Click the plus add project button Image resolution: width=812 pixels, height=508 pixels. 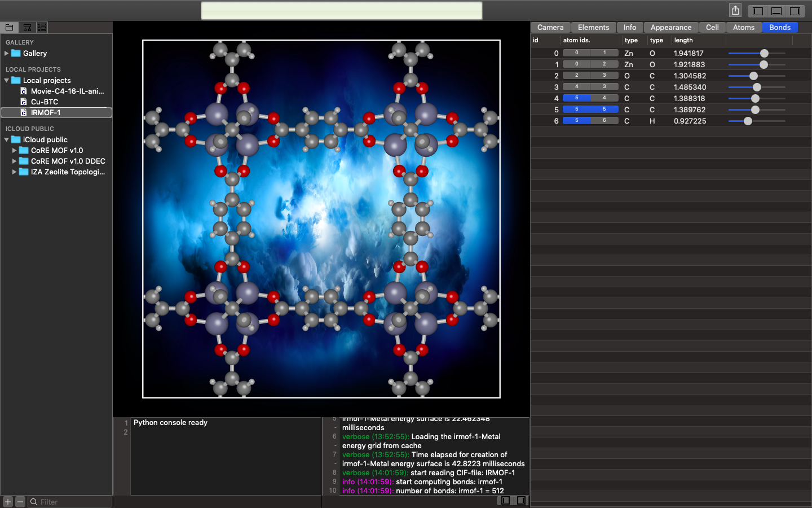click(8, 501)
